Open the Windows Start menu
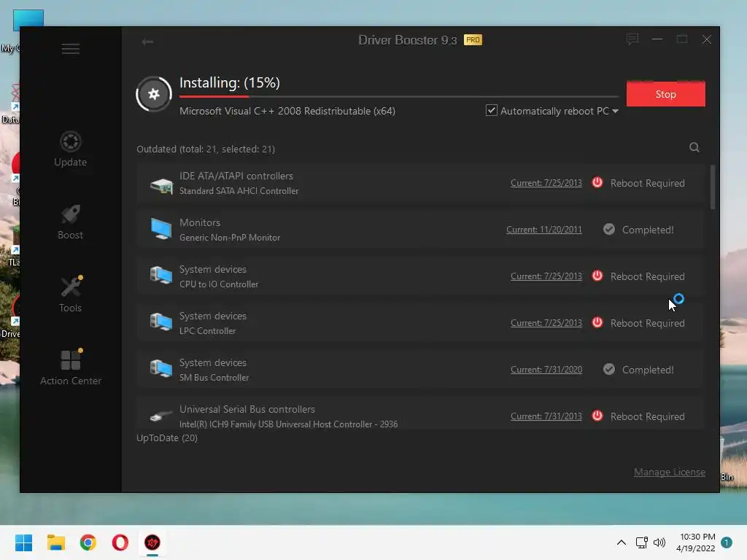 tap(23, 542)
